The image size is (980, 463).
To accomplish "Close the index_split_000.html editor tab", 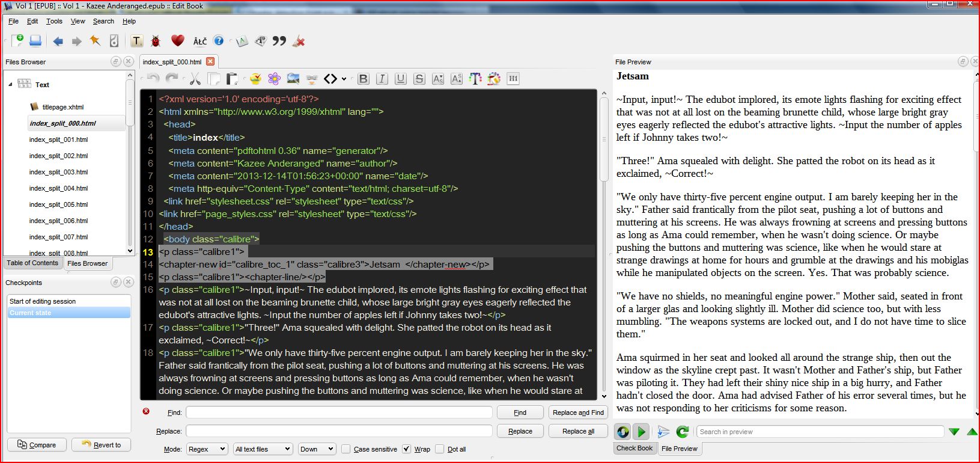I will [x=210, y=61].
